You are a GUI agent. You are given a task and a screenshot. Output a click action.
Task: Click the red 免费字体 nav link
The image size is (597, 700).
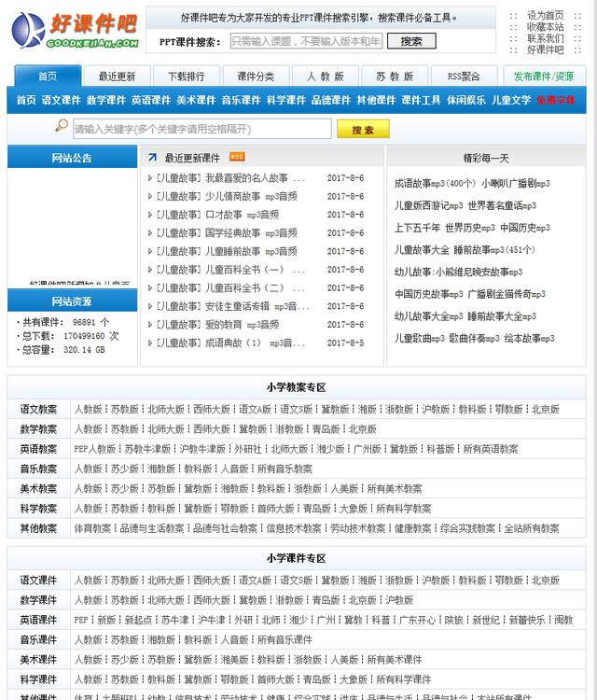556,100
